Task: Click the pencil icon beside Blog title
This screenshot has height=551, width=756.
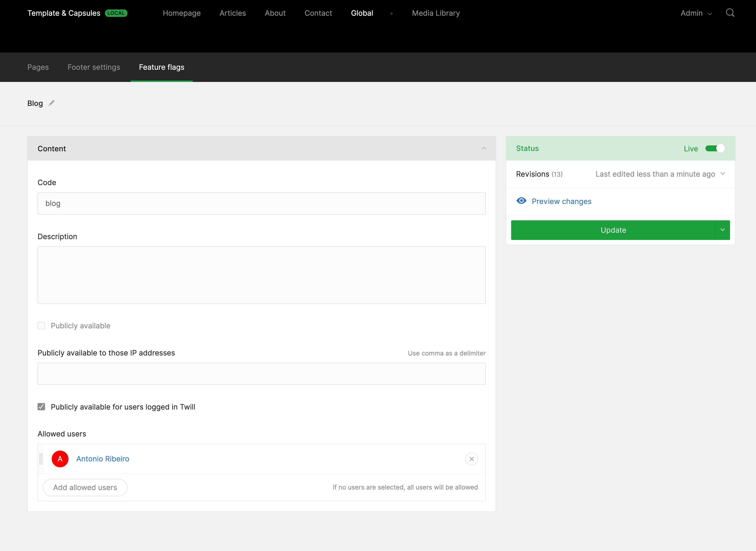Action: pos(51,103)
